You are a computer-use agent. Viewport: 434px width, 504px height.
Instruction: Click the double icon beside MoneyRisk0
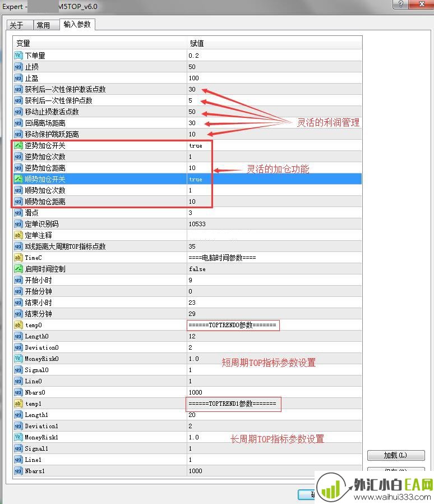pyautogui.click(x=19, y=359)
